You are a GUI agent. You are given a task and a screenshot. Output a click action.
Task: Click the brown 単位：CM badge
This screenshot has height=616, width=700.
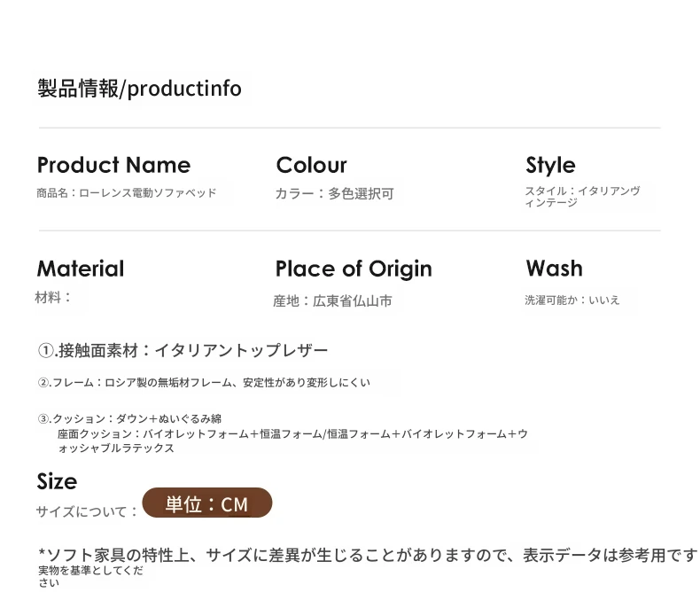[207, 503]
